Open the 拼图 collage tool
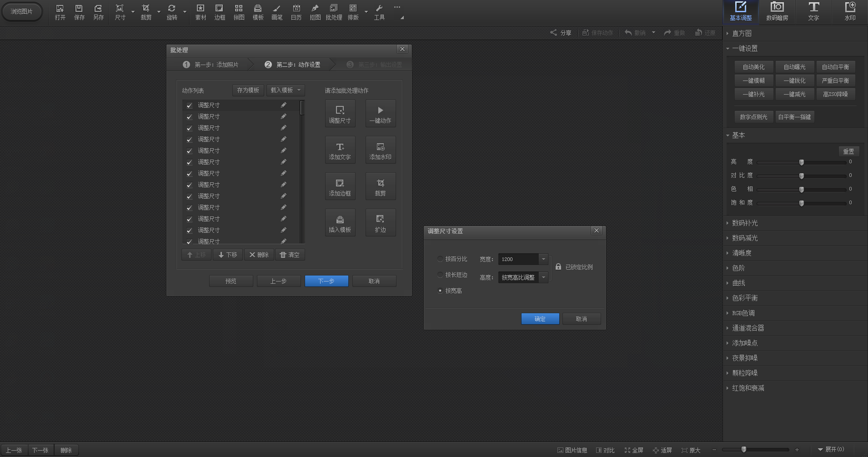Image resolution: width=868 pixels, height=457 pixels. pos(239,12)
